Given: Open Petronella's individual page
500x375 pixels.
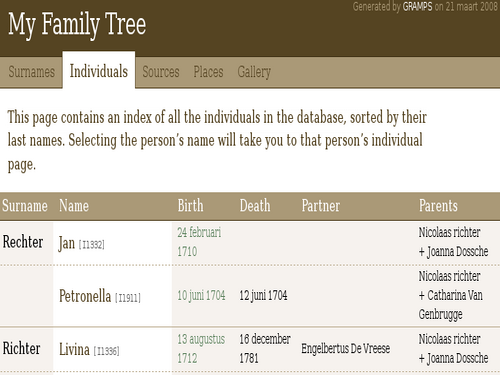Looking at the screenshot, I should [85, 296].
